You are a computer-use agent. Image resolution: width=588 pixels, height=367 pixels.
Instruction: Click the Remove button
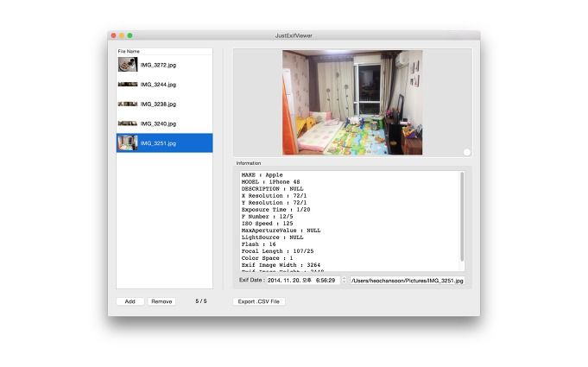point(161,301)
